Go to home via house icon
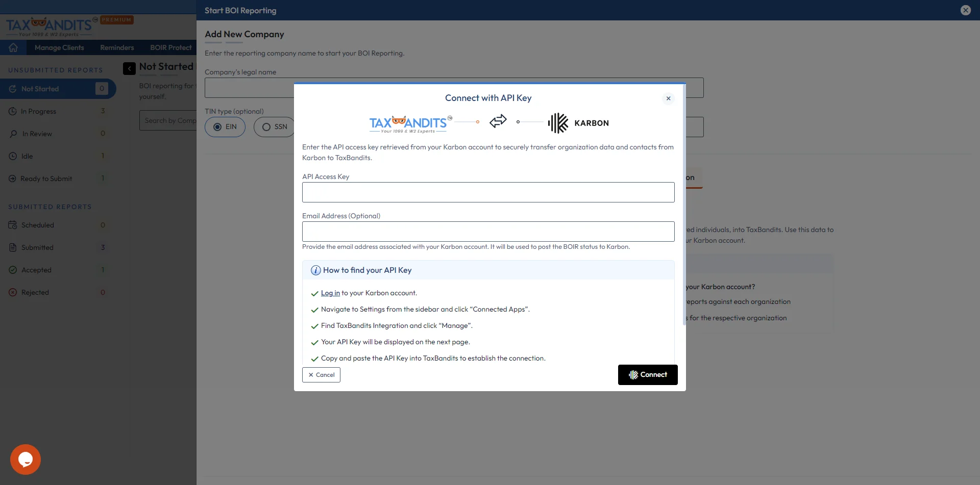 13,47
